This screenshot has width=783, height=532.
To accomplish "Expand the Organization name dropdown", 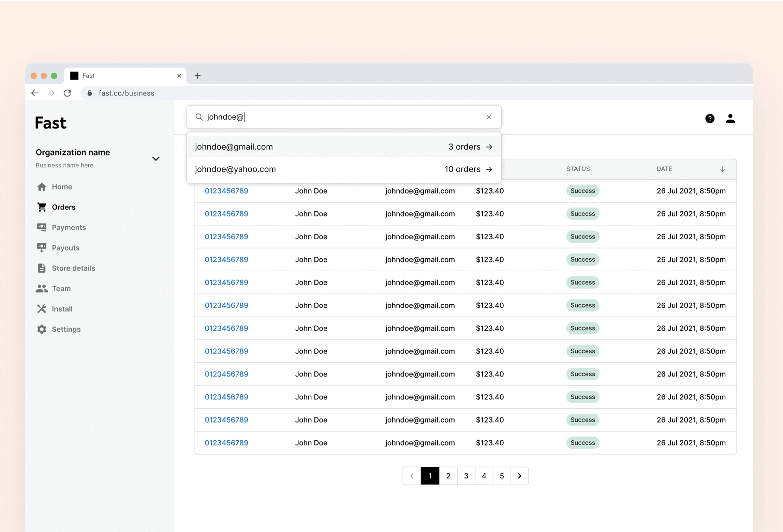I will tap(156, 158).
